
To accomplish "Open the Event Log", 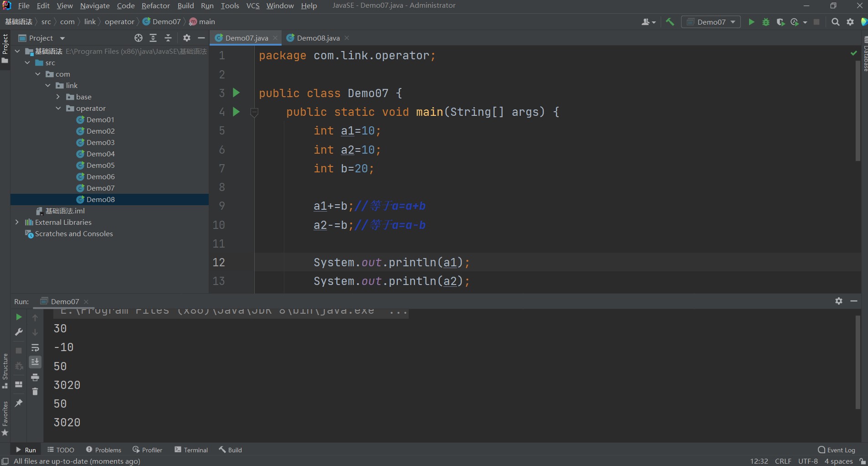I will point(837,450).
